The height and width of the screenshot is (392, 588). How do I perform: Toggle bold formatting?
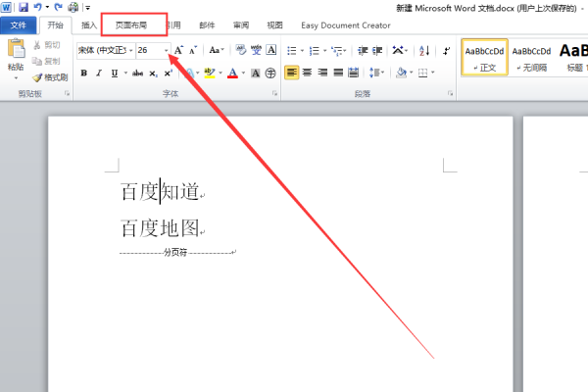84,73
